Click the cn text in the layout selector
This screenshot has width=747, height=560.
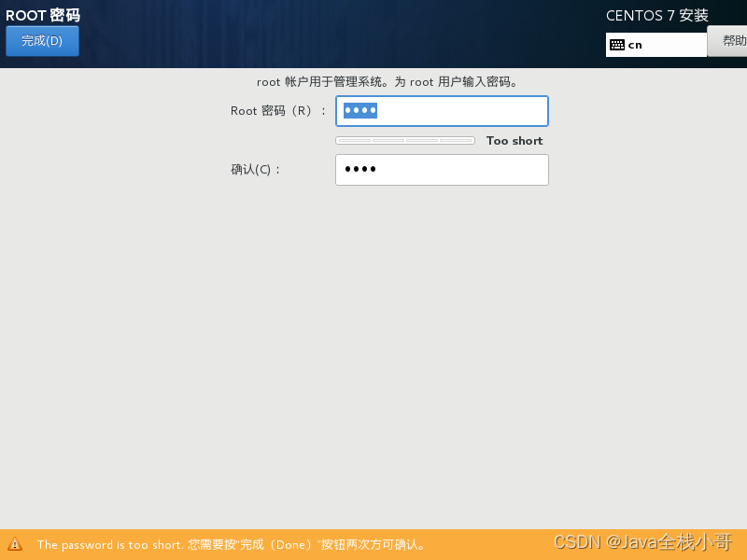(x=636, y=44)
